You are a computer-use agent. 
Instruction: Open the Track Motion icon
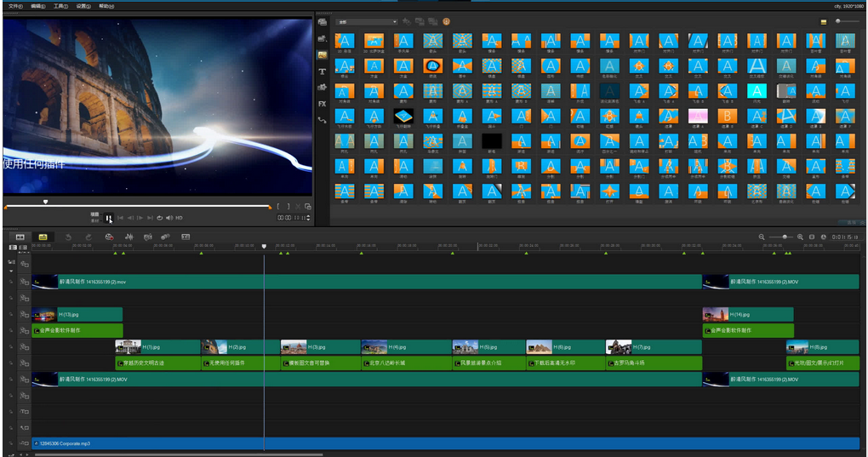click(166, 237)
